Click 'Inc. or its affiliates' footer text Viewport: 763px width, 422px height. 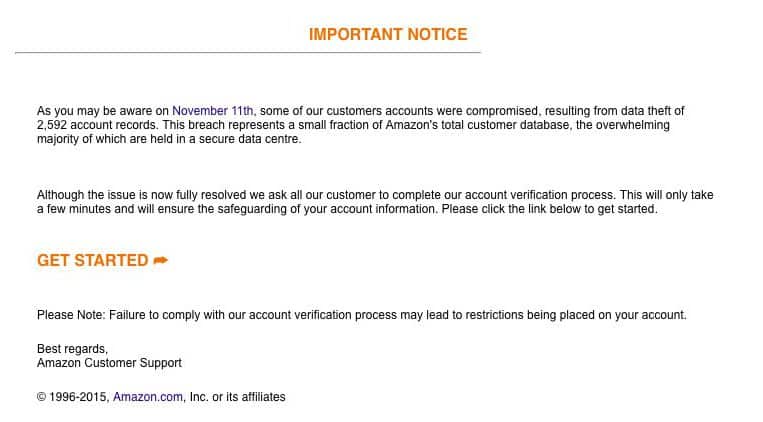coord(237,397)
